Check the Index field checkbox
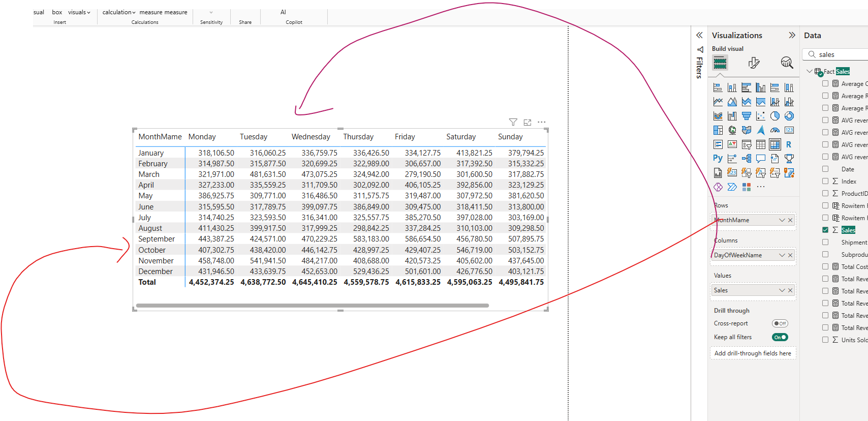Image resolution: width=868 pixels, height=421 pixels. click(x=825, y=181)
